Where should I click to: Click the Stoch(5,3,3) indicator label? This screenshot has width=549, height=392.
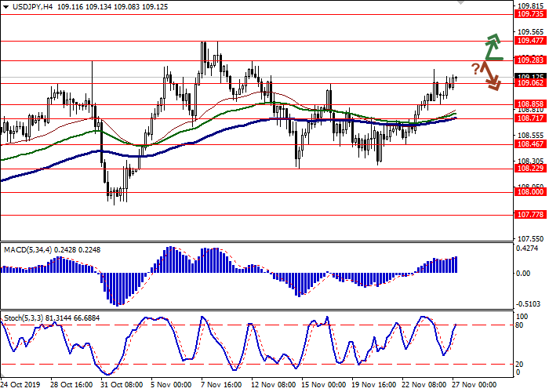click(24, 316)
